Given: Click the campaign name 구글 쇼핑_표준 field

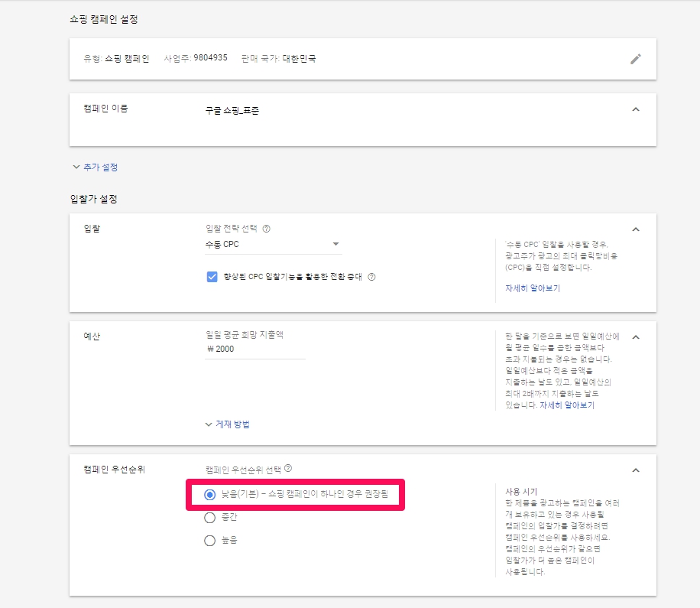Looking at the screenshot, I should coord(232,111).
